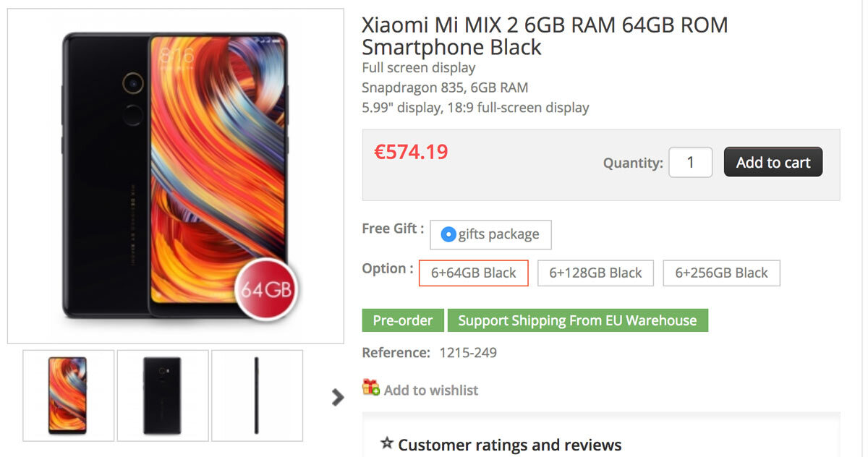The height and width of the screenshot is (457, 868).
Task: Focus the Quantity input field
Action: 690,163
